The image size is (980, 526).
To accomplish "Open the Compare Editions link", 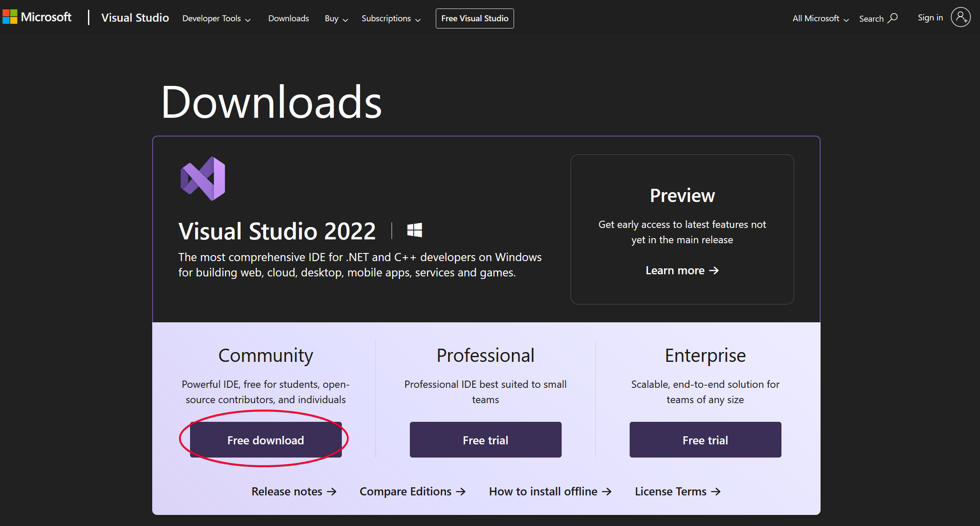I will [x=413, y=492].
